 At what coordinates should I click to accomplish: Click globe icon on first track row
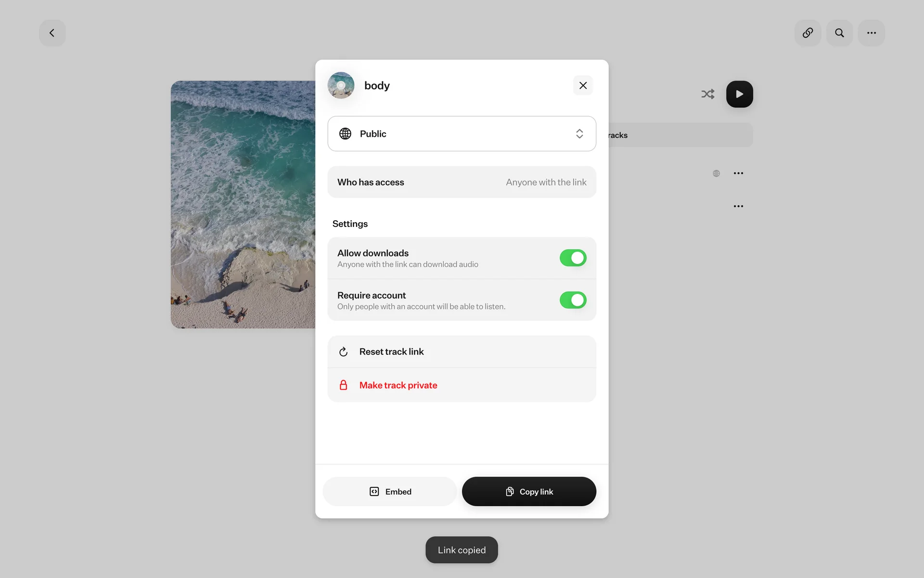coord(716,173)
